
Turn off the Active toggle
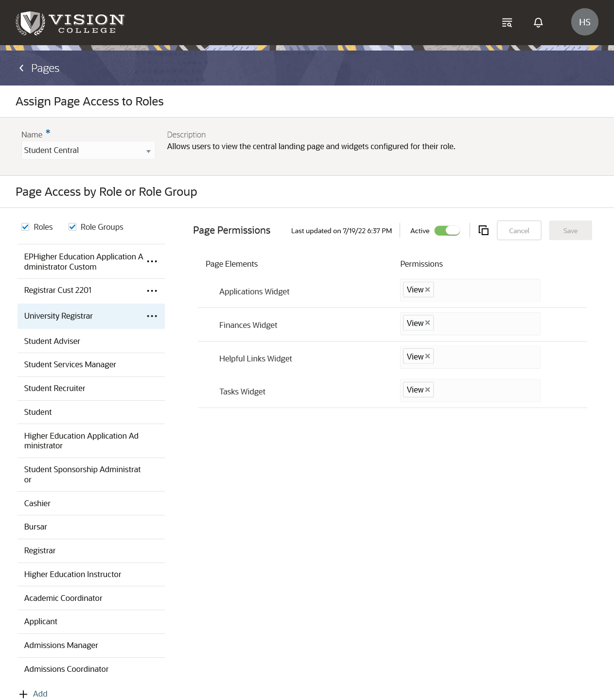click(447, 230)
